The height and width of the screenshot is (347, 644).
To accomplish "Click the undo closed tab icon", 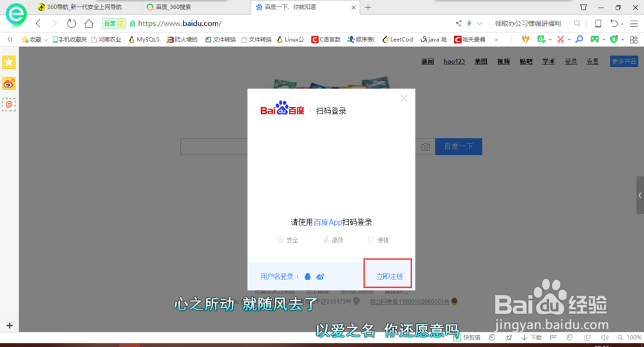I will tap(614, 23).
